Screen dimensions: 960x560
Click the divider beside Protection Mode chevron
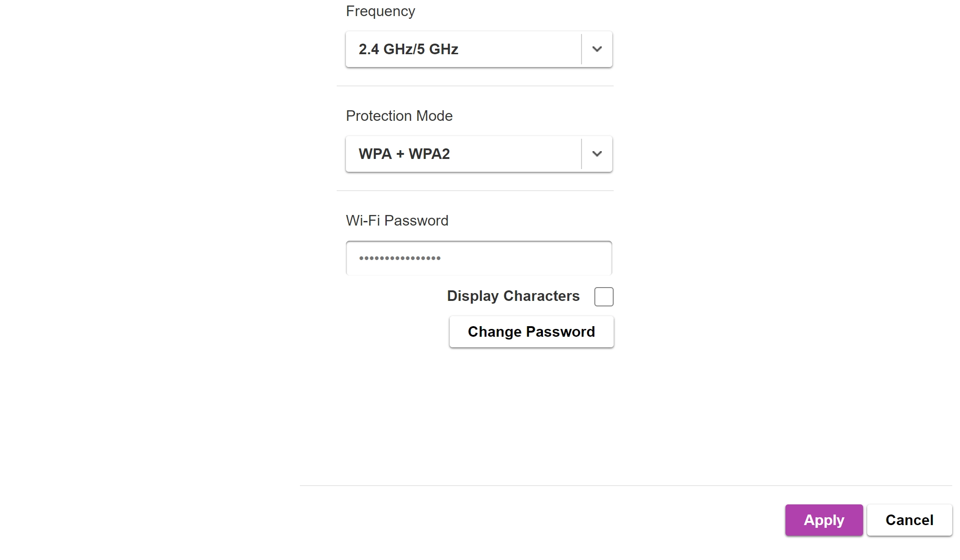[x=582, y=154]
